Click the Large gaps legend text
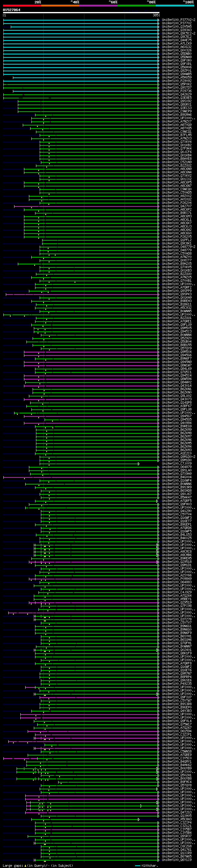This screenshot has width=197, height=868. 38,866
